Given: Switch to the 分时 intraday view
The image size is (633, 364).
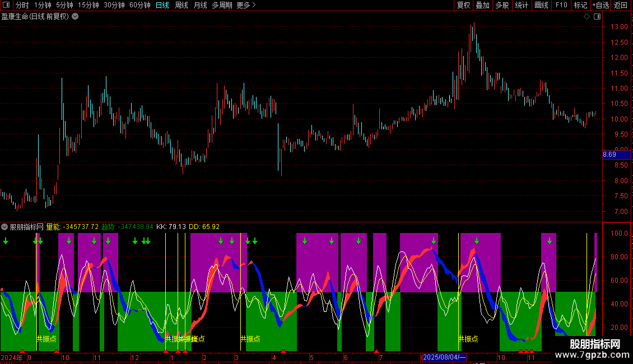Looking at the screenshot, I should point(22,5).
